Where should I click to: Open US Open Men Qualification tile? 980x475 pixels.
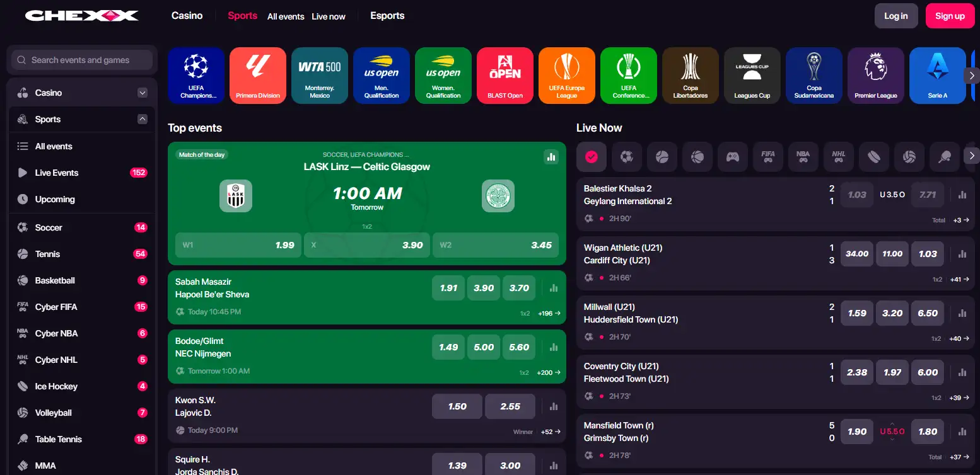pos(382,76)
